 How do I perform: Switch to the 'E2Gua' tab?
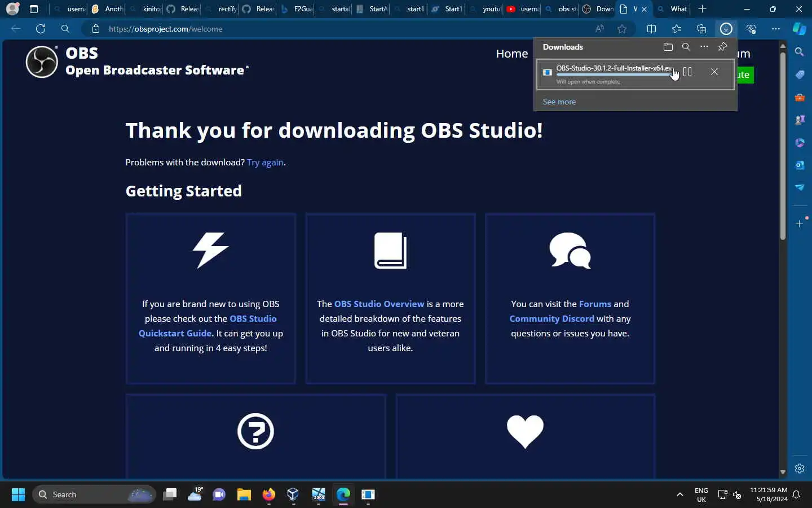tap(296, 9)
